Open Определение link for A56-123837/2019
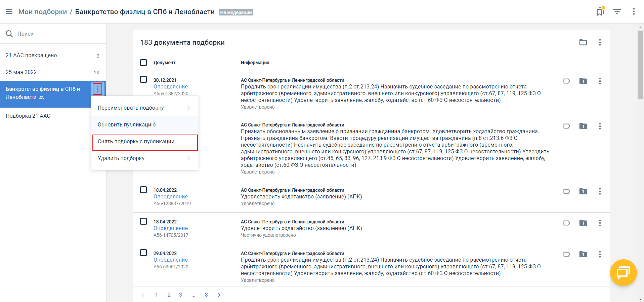 [x=171, y=197]
